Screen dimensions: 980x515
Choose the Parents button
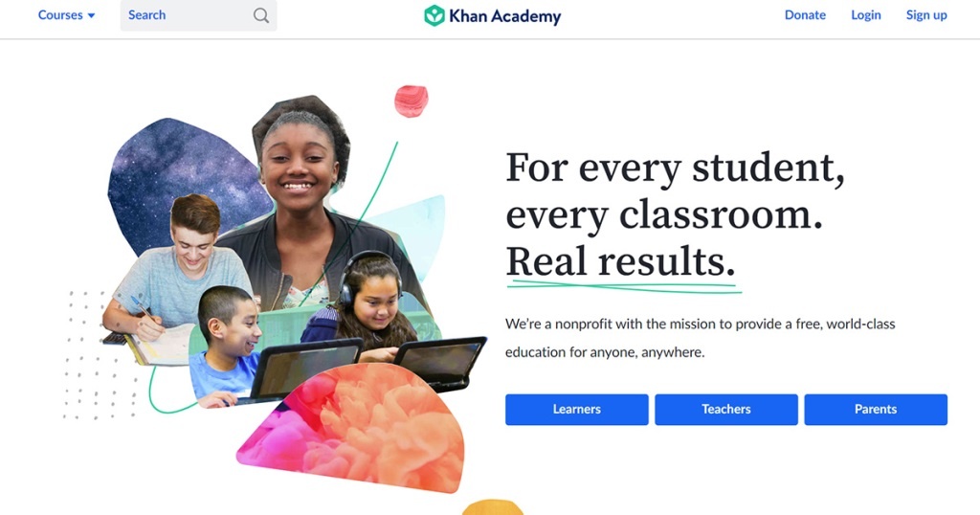point(876,410)
